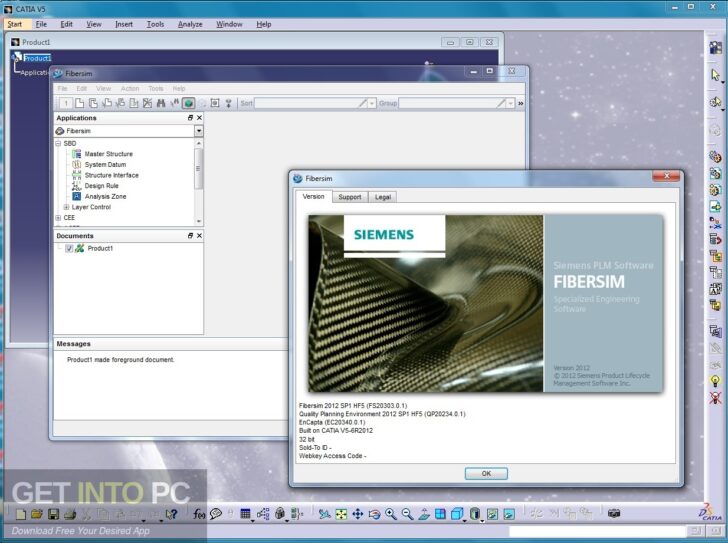This screenshot has height=543, width=728.
Task: Open the Analyze menu in CATIA
Action: [x=190, y=24]
